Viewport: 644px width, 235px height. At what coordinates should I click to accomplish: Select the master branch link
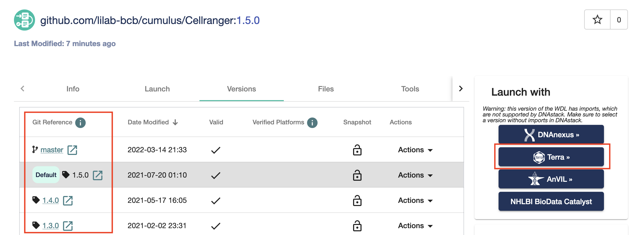[52, 150]
